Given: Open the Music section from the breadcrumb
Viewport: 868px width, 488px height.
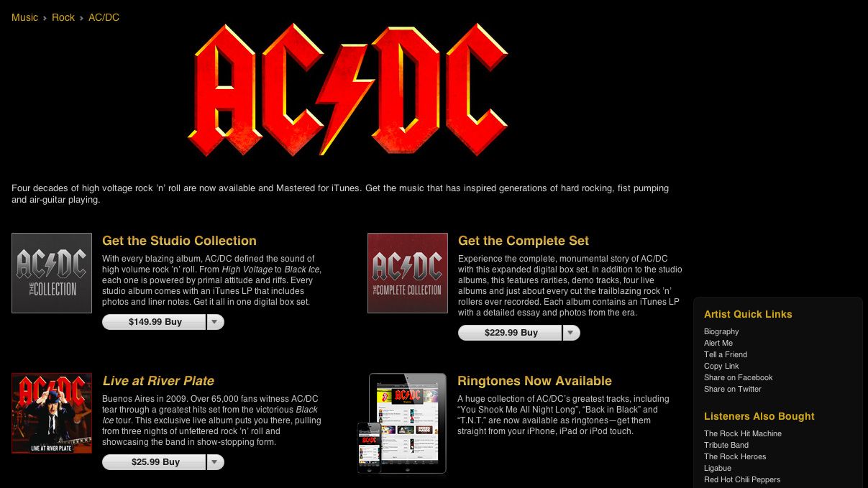Looking at the screenshot, I should [x=24, y=17].
